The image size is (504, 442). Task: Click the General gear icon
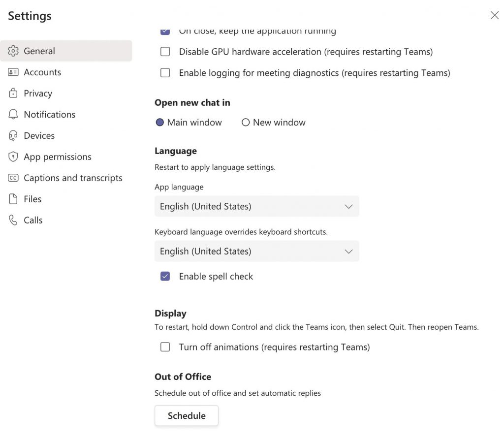point(14,51)
